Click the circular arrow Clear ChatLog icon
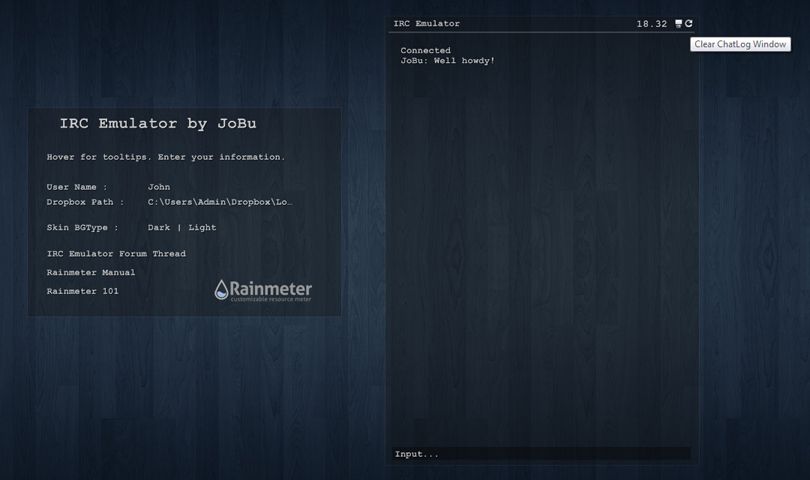This screenshot has width=810, height=480. point(689,24)
